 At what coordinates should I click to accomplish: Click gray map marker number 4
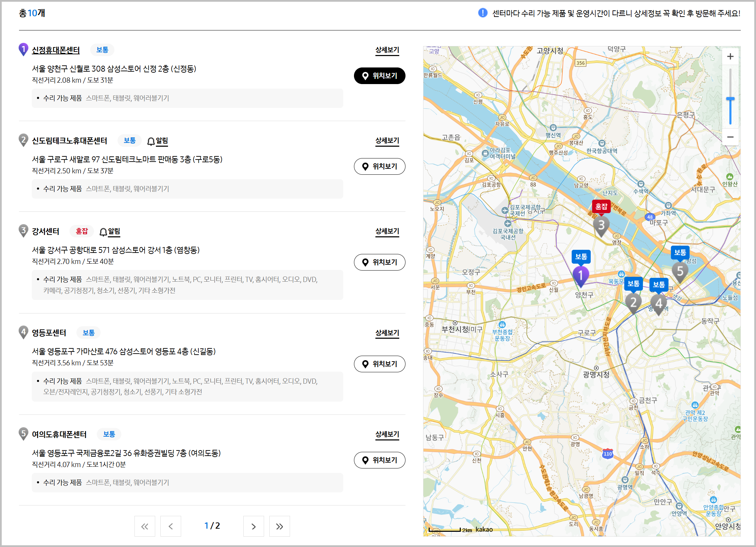[x=659, y=303]
